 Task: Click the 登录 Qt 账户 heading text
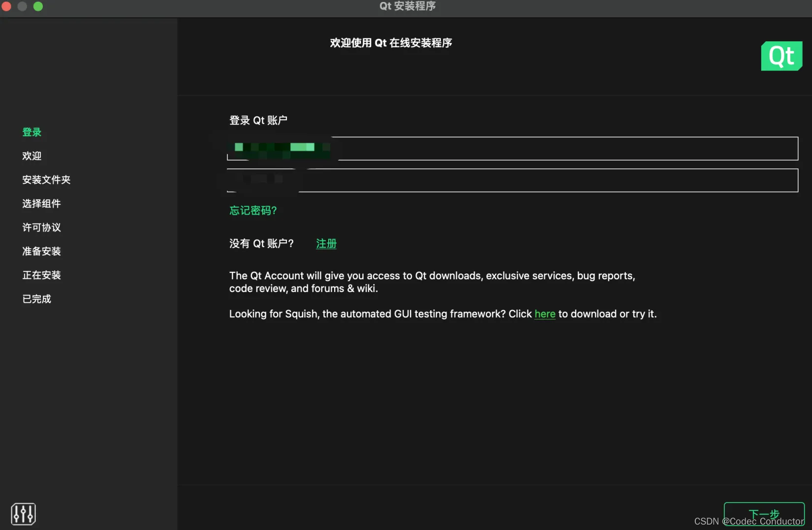point(258,120)
